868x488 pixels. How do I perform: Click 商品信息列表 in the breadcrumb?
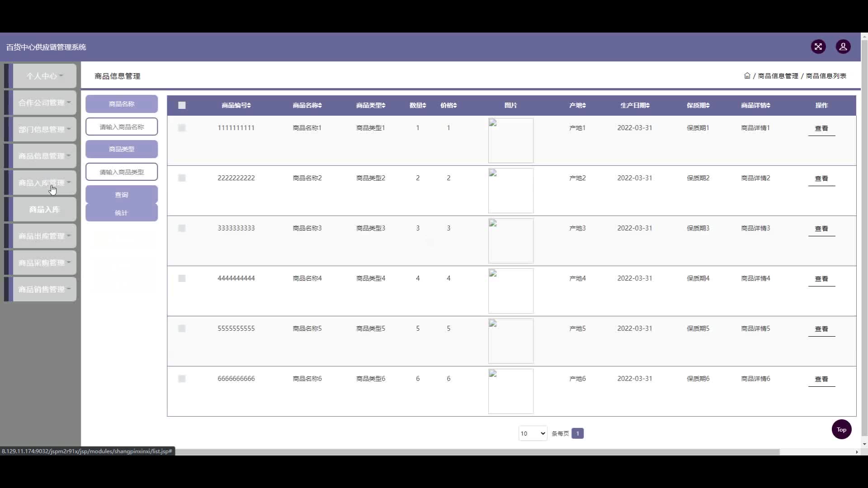coord(826,76)
